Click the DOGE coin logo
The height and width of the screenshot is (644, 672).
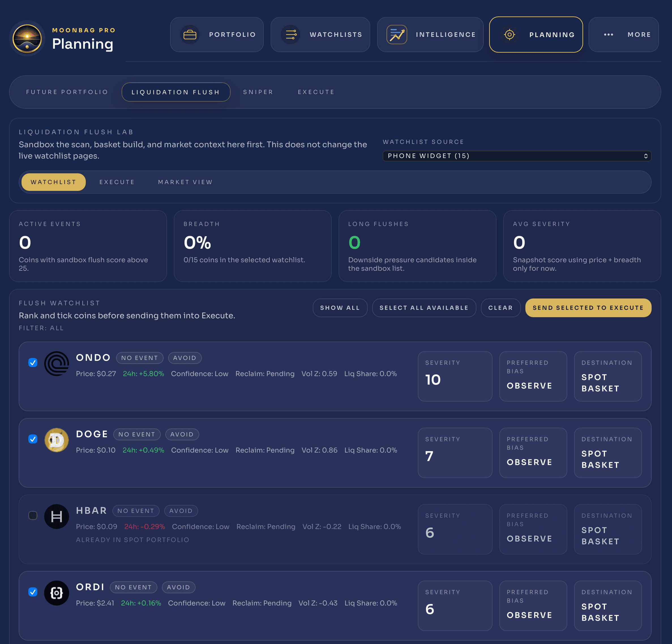(x=57, y=440)
